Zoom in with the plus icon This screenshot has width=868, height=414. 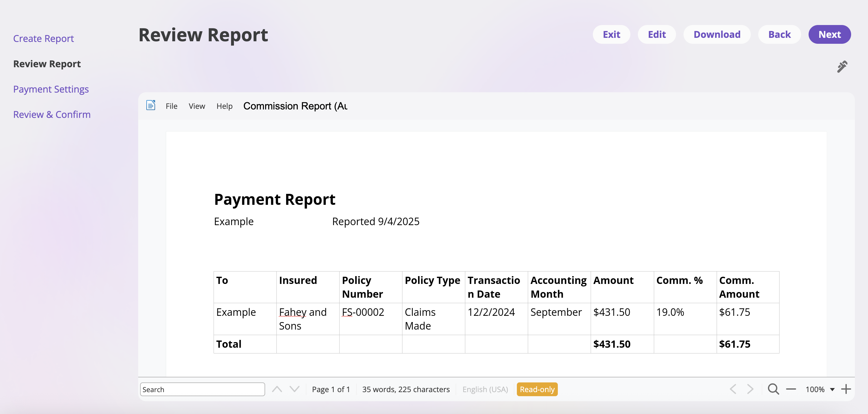846,389
